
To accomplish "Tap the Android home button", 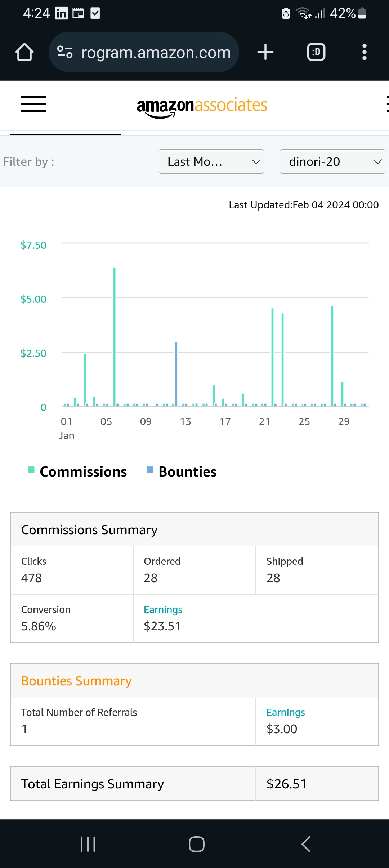I will coord(197,844).
